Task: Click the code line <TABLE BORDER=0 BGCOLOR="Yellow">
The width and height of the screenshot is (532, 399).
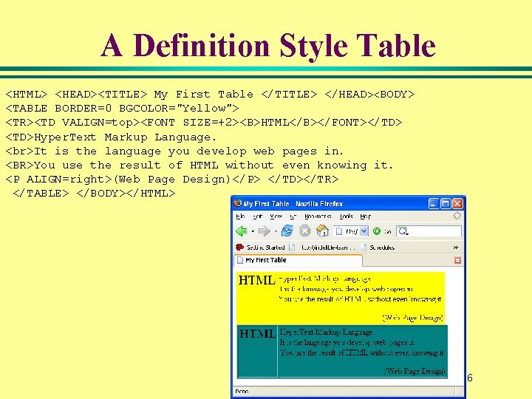Action: tap(123, 108)
